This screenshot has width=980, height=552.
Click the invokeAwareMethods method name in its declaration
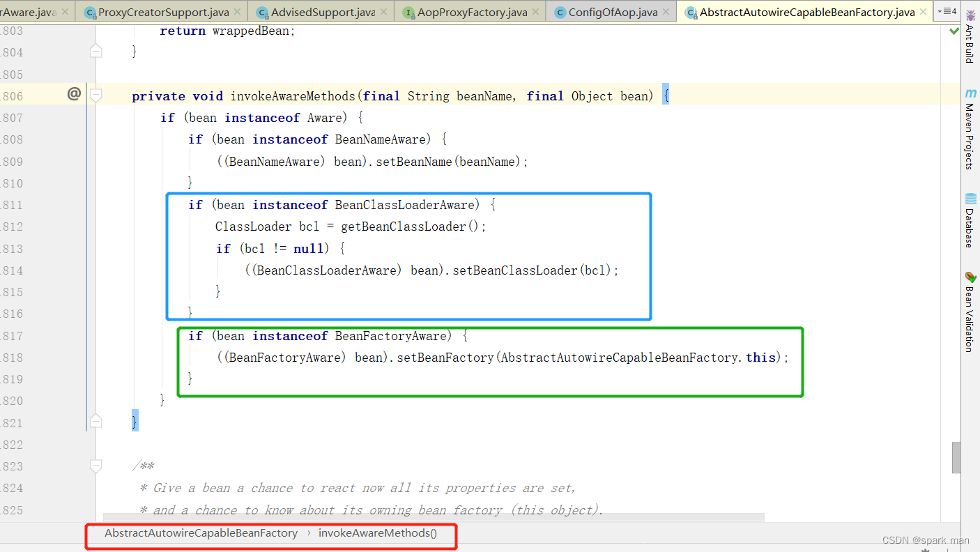tap(293, 96)
